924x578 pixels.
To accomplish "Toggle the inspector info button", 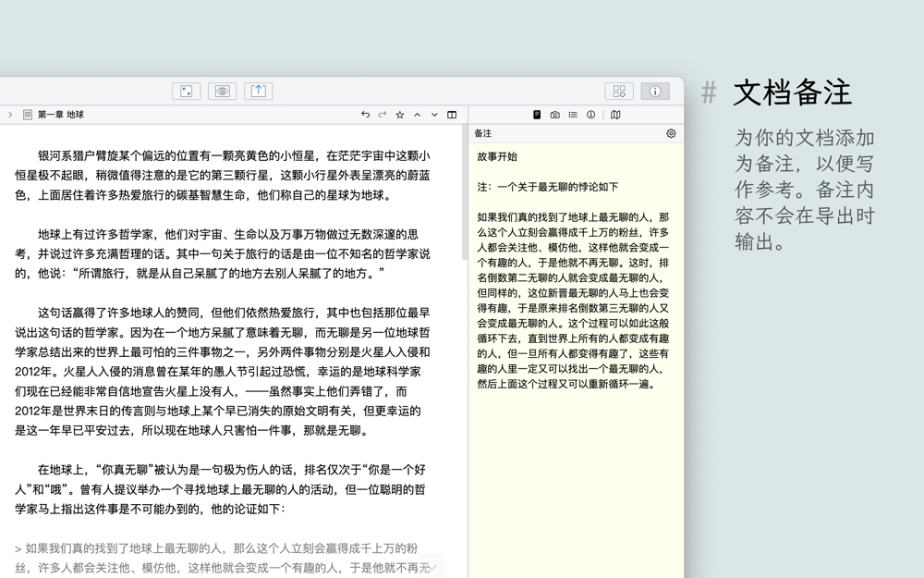I will [655, 91].
